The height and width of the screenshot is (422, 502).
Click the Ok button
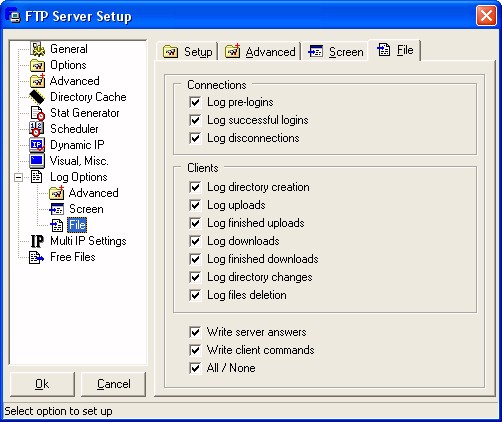[42, 384]
